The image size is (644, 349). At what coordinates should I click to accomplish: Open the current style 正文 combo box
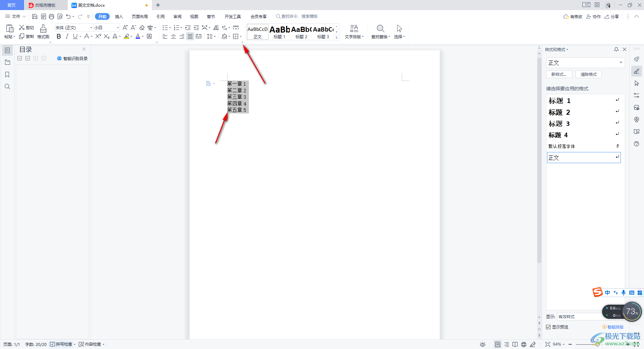point(585,63)
